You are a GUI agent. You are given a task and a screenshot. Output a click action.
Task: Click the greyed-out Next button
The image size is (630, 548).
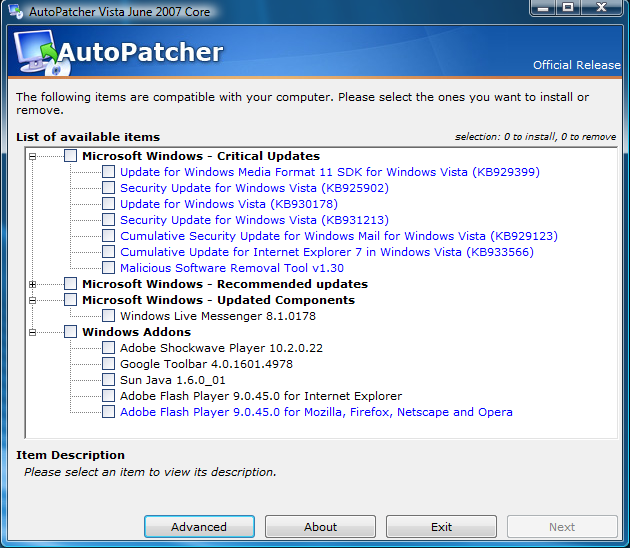(562, 527)
